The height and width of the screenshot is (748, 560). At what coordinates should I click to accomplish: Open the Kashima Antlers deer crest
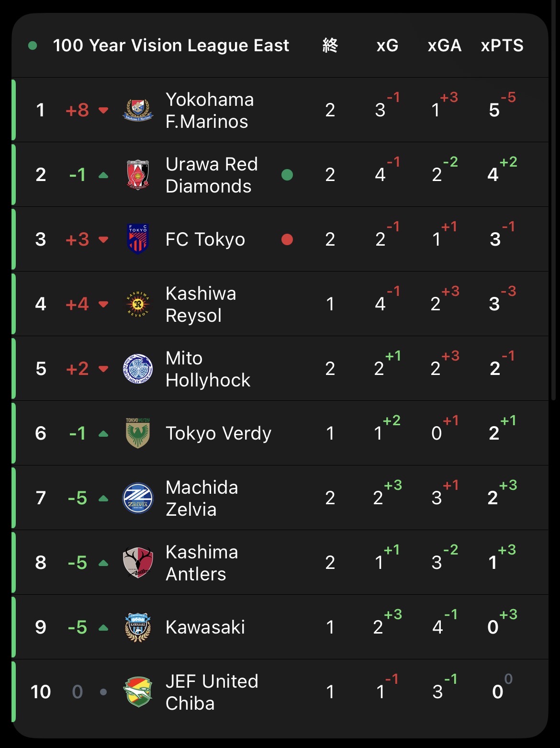coord(138,563)
